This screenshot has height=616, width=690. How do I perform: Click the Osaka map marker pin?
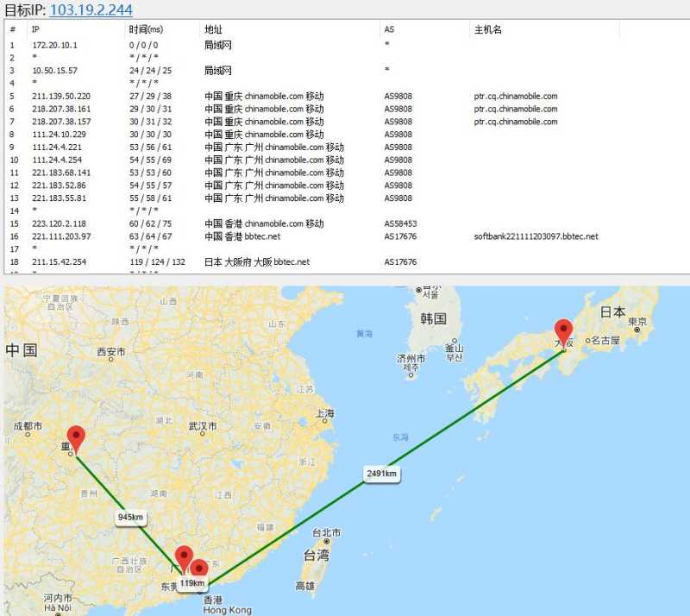(563, 334)
